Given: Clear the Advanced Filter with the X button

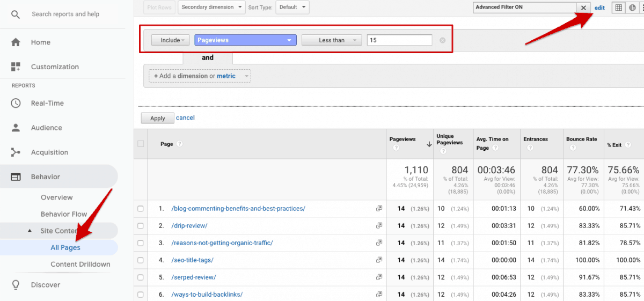Looking at the screenshot, I should point(583,8).
